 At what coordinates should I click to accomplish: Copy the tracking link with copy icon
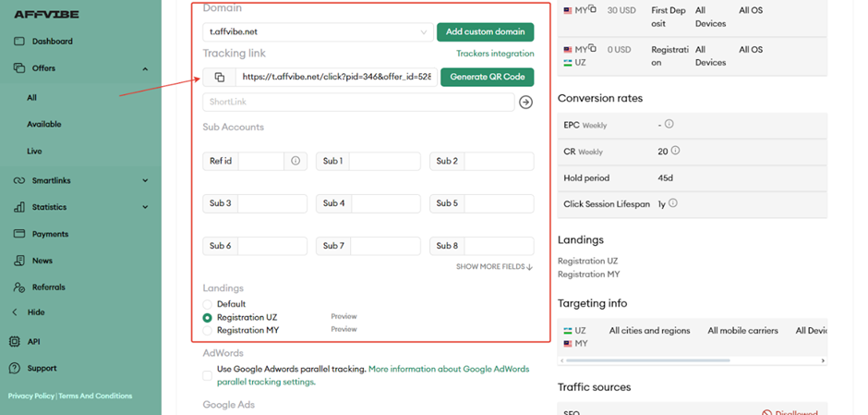219,78
